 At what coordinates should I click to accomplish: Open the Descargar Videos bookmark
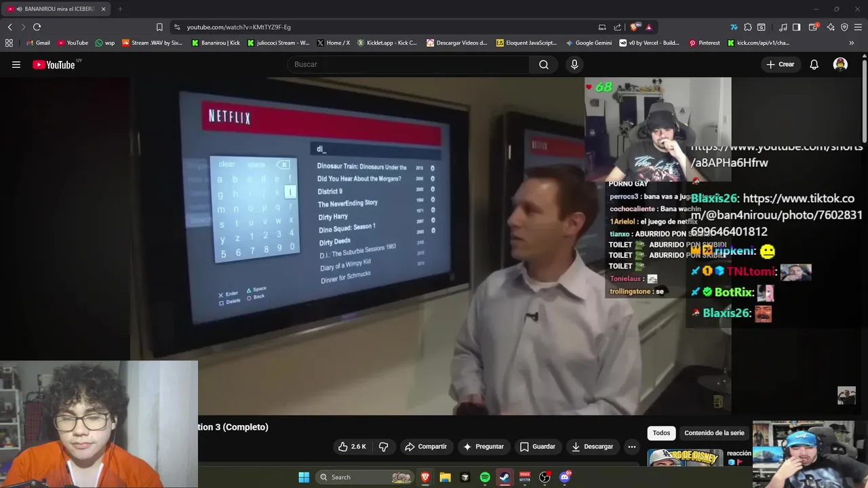point(457,43)
